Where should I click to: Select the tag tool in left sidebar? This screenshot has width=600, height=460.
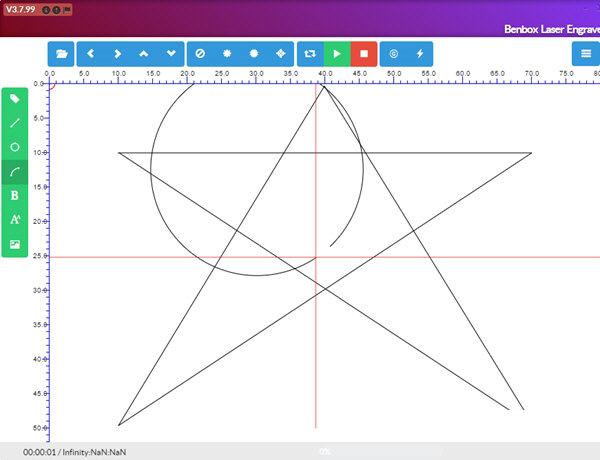[x=15, y=99]
